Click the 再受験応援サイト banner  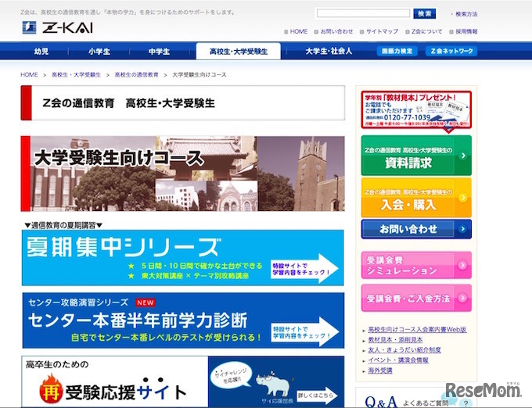tap(183, 381)
